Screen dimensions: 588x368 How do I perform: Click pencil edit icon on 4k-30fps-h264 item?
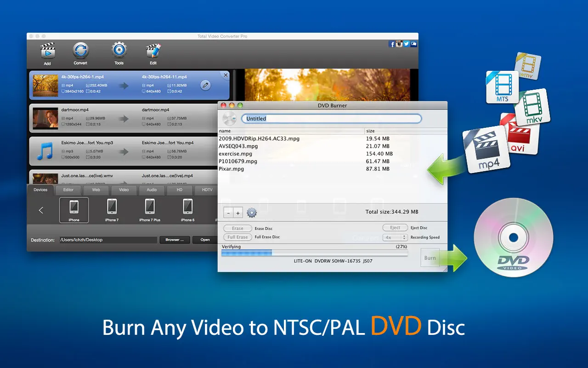point(206,85)
